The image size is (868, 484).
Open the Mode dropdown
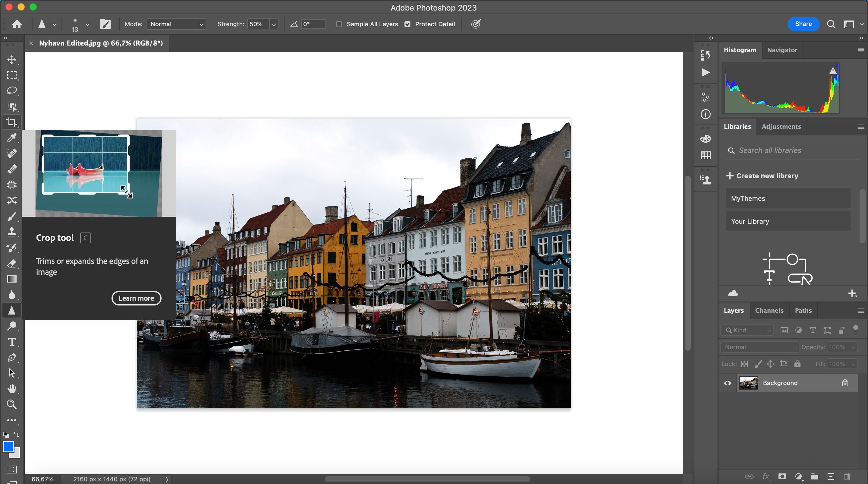(175, 24)
